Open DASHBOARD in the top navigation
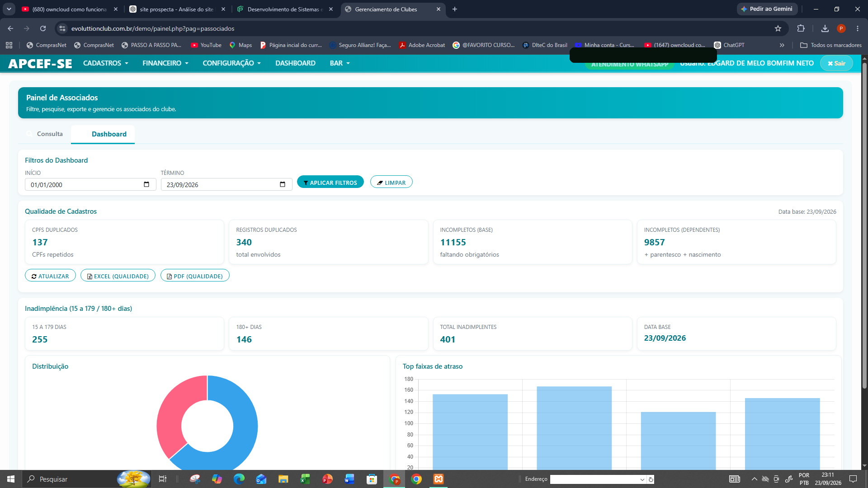This screenshot has height=488, width=868. pyautogui.click(x=295, y=63)
